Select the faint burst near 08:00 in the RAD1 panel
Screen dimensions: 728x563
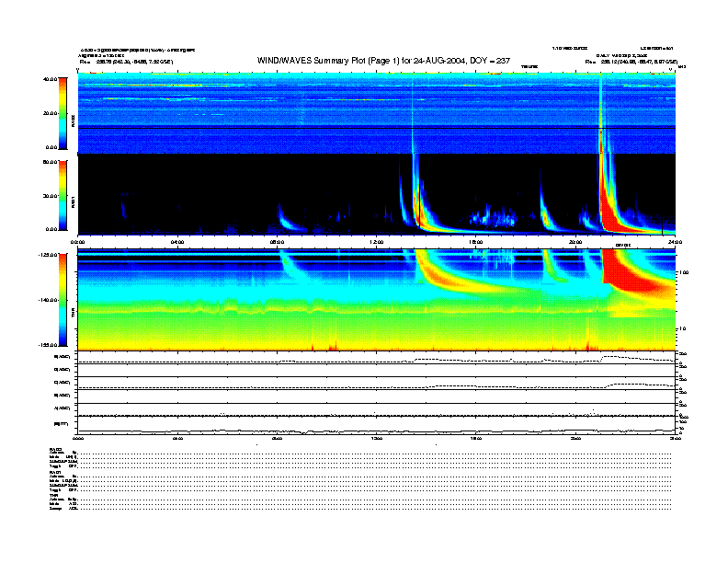(287, 220)
